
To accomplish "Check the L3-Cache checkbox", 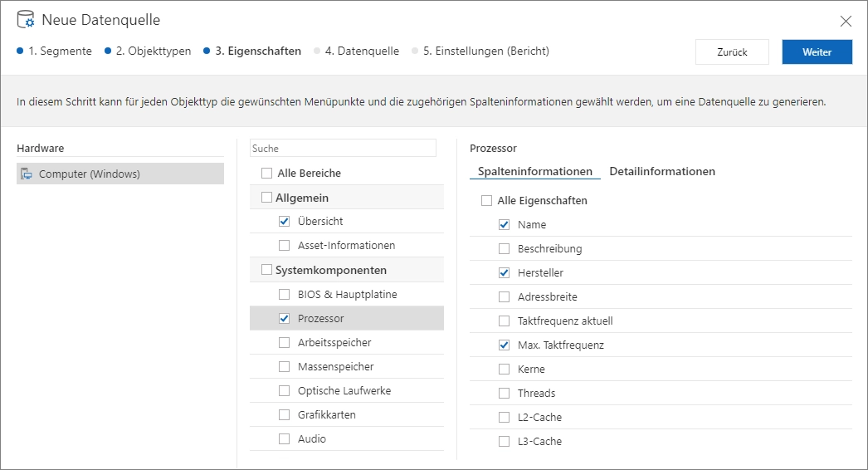I will pyautogui.click(x=504, y=441).
